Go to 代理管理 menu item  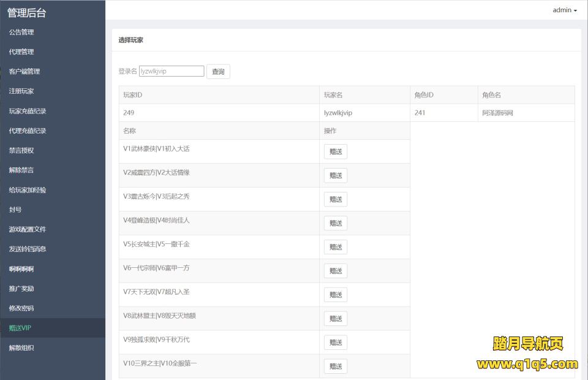coord(21,51)
